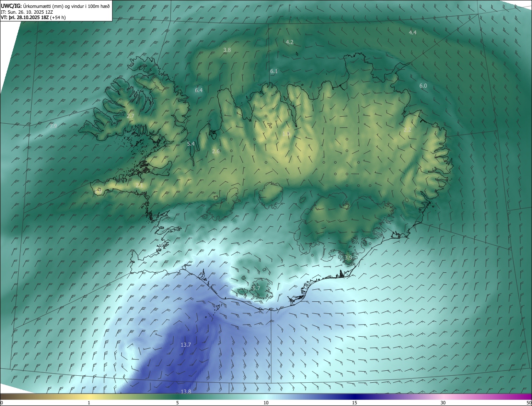Select the 3.8 precipitable water label

tap(227, 50)
